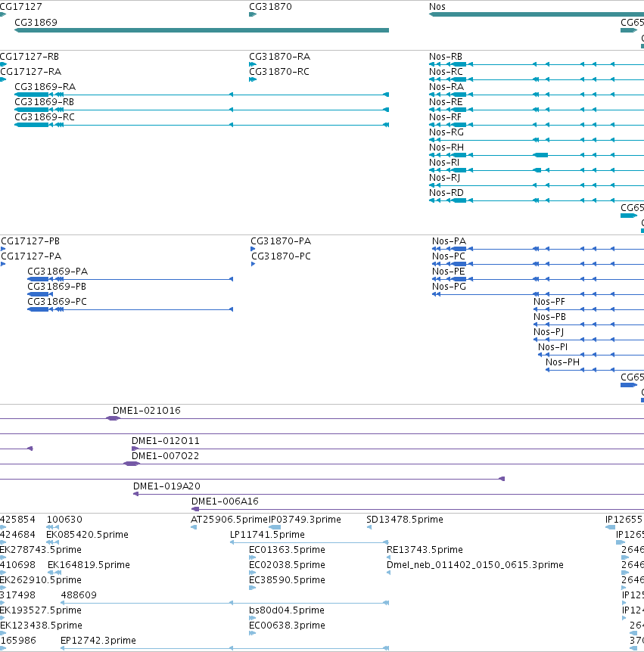Open the CG31870-PA protein label
Image resolution: width=644 pixels, height=652 pixels.
(x=281, y=241)
